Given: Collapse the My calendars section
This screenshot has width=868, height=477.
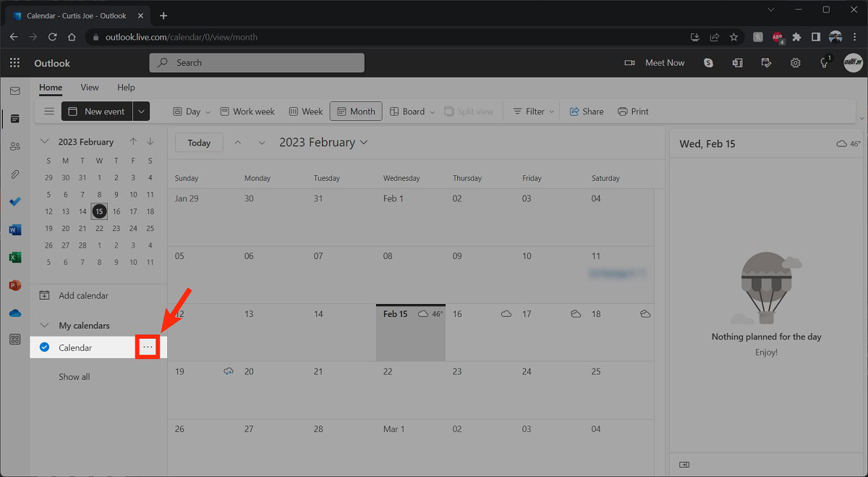Looking at the screenshot, I should [44, 326].
